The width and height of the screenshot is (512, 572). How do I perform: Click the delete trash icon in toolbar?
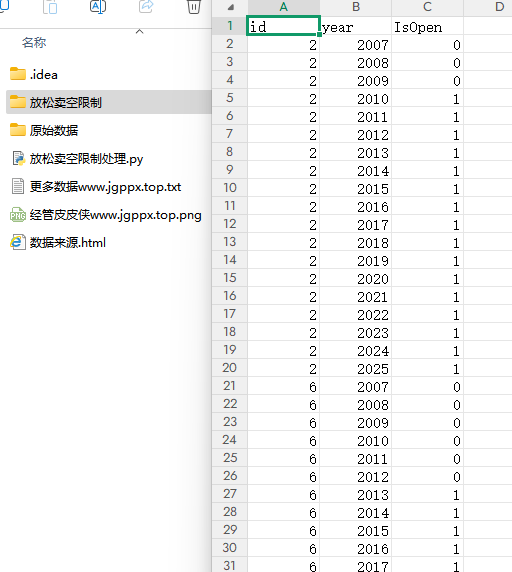(x=194, y=7)
